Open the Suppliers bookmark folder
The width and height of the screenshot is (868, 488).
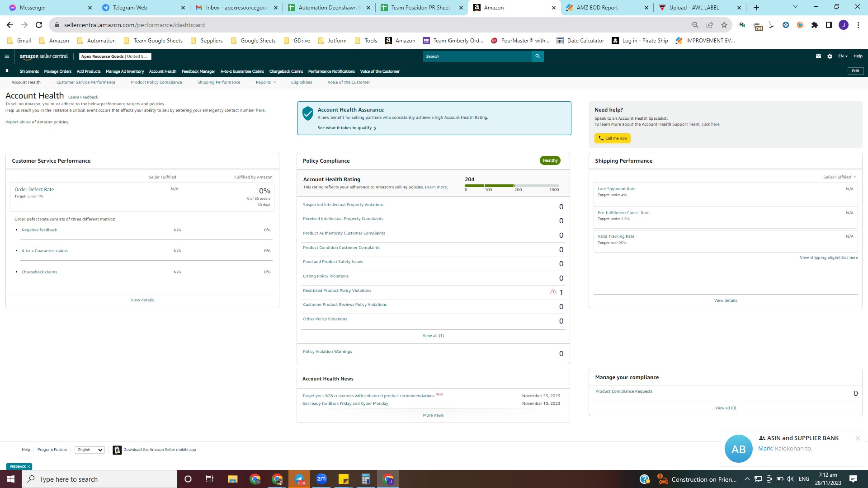(x=207, y=41)
